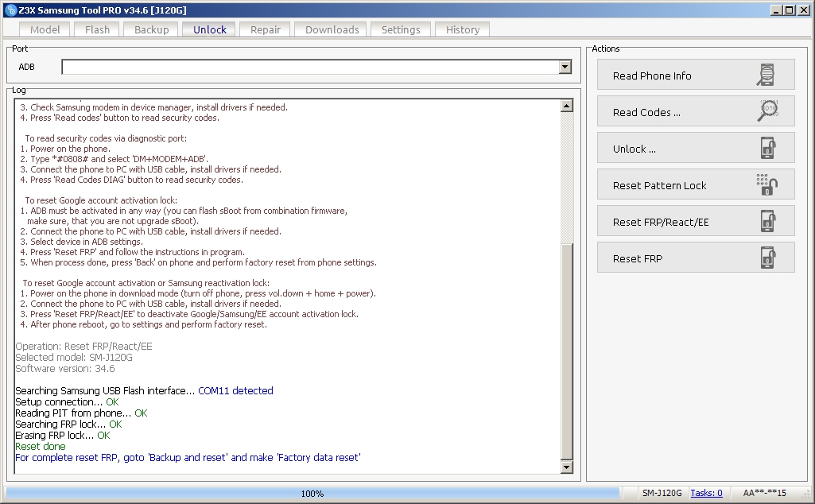Viewport: 815px width, 504px height.
Task: Click the 'Reset done' log line
Action: coord(41,446)
